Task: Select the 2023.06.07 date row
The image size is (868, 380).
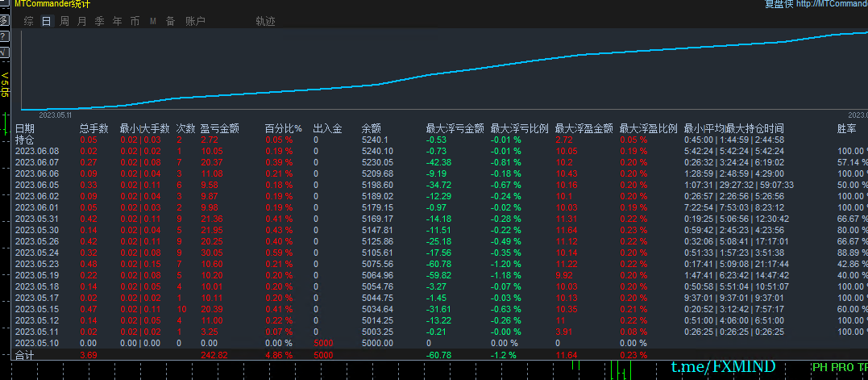Action: (36, 162)
